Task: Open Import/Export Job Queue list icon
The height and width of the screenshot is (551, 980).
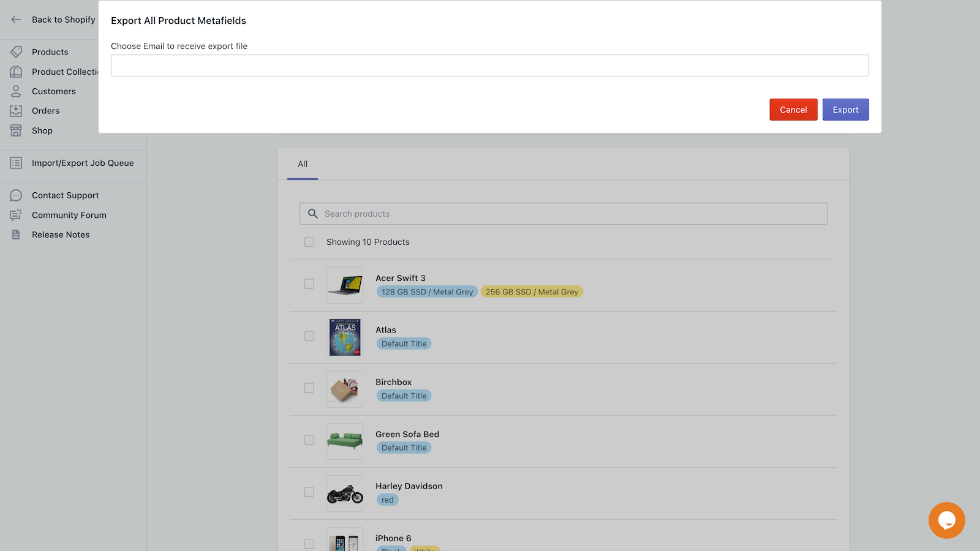Action: tap(16, 163)
